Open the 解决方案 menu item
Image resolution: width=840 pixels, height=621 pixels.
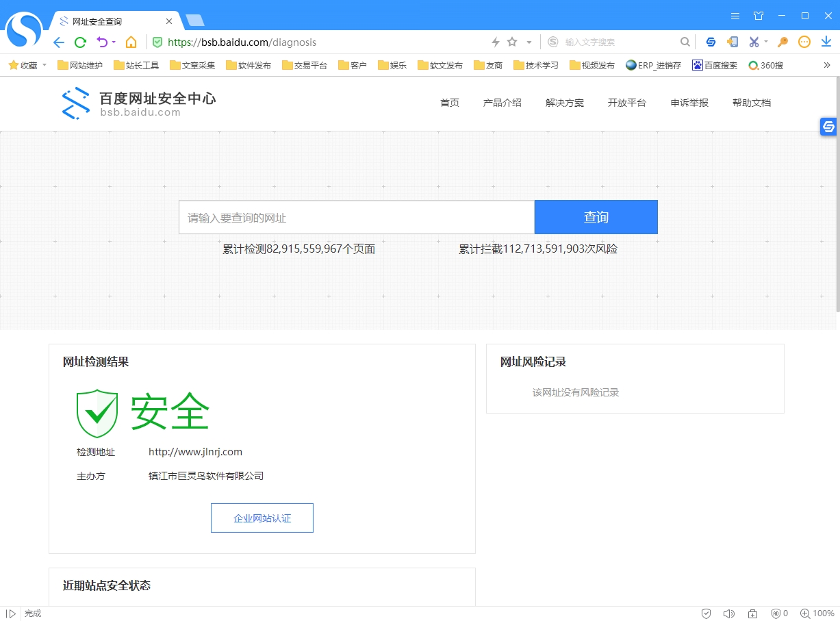[x=564, y=103]
